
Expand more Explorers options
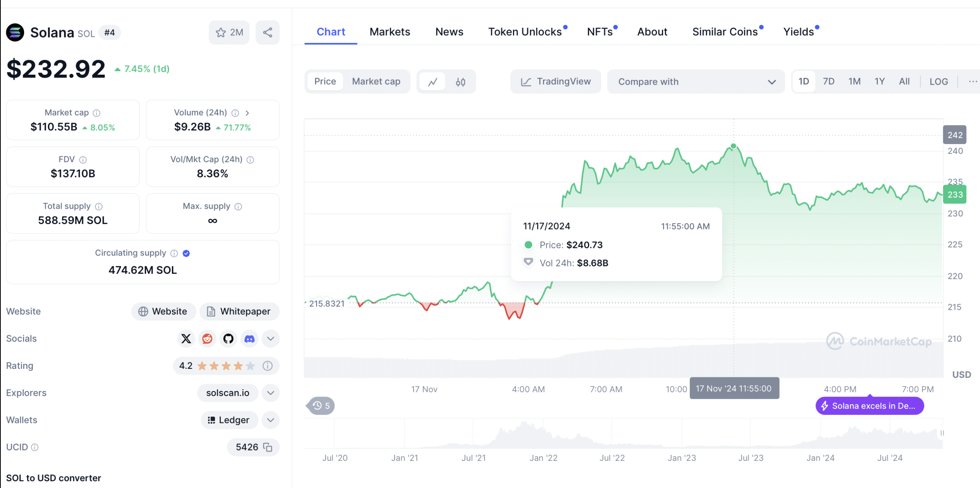(x=271, y=393)
